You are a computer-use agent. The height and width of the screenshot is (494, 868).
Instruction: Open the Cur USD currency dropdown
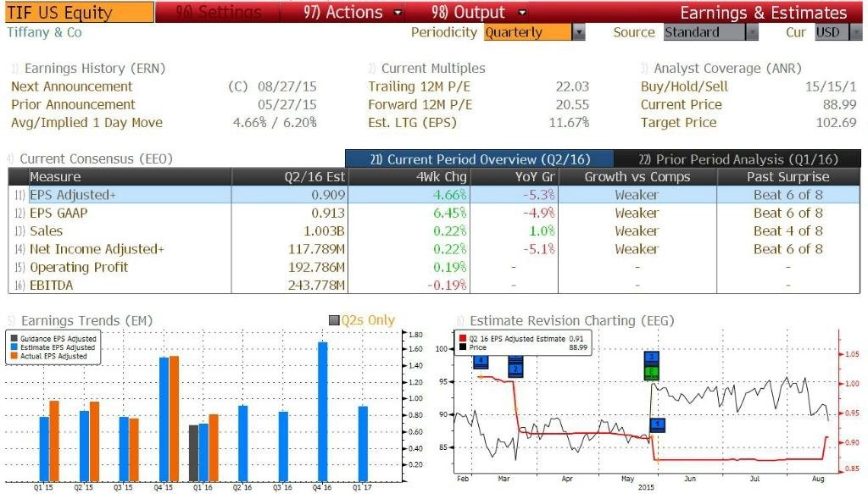[837, 33]
